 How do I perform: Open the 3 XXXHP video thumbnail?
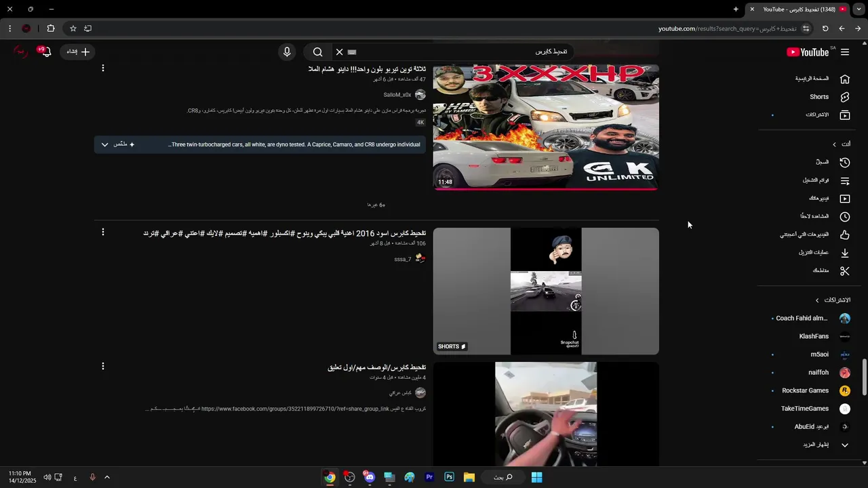pos(546,128)
